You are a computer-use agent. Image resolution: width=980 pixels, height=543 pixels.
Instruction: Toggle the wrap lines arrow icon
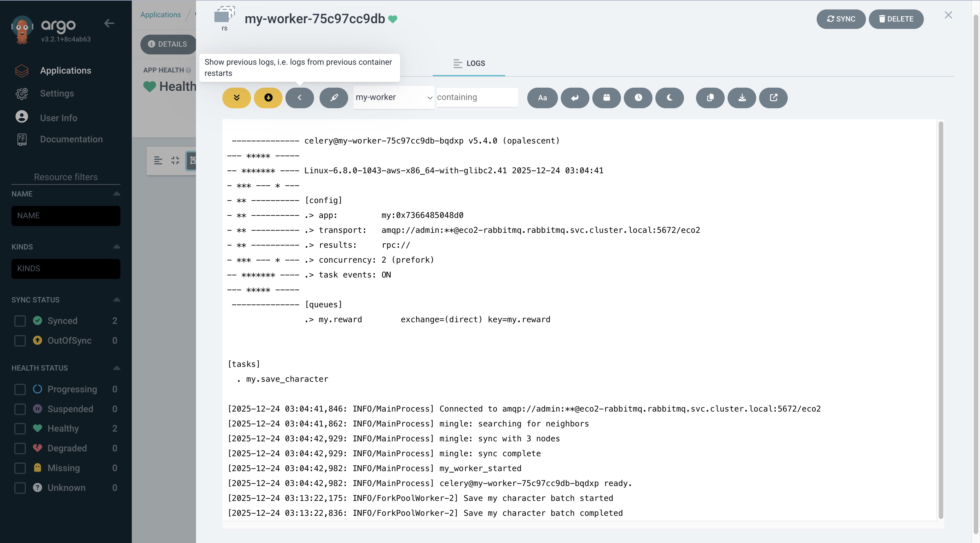[575, 98]
